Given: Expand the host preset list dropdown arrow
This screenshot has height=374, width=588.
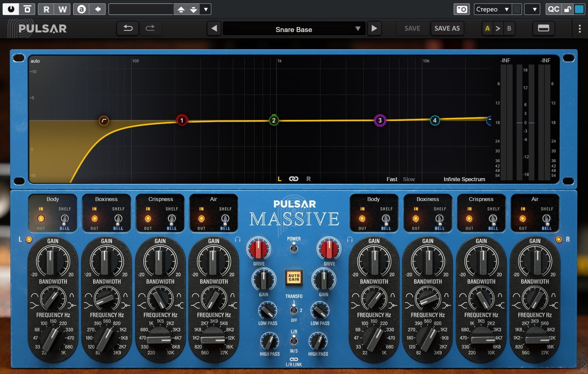Looking at the screenshot, I should tap(206, 9).
